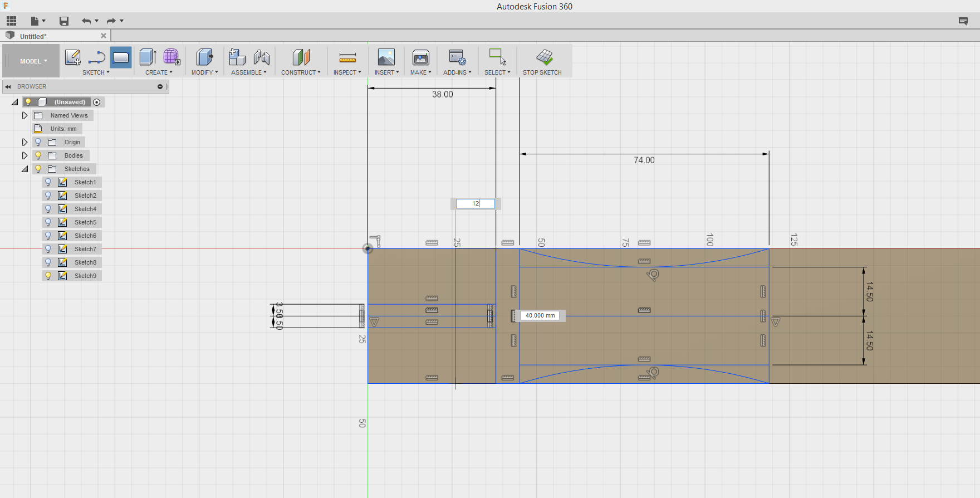Activate radio button on (Unsaved) component
Viewport: 980px width, 498px height.
coord(97,102)
